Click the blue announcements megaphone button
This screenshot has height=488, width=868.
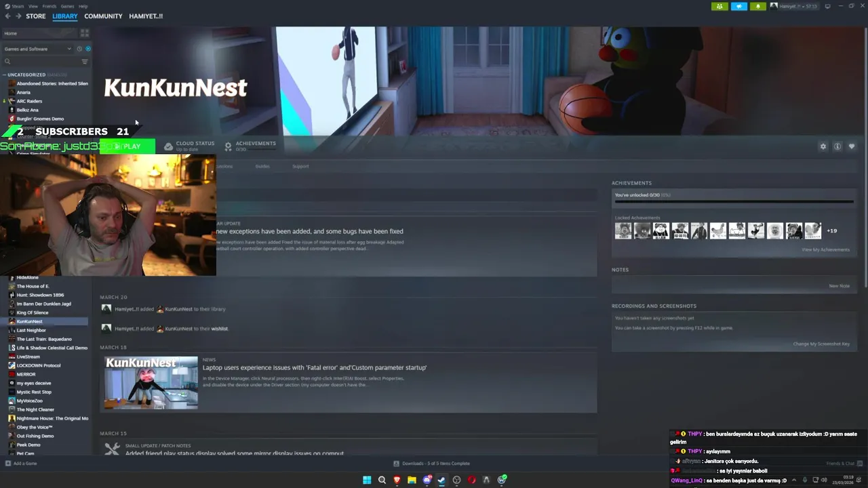tap(738, 6)
